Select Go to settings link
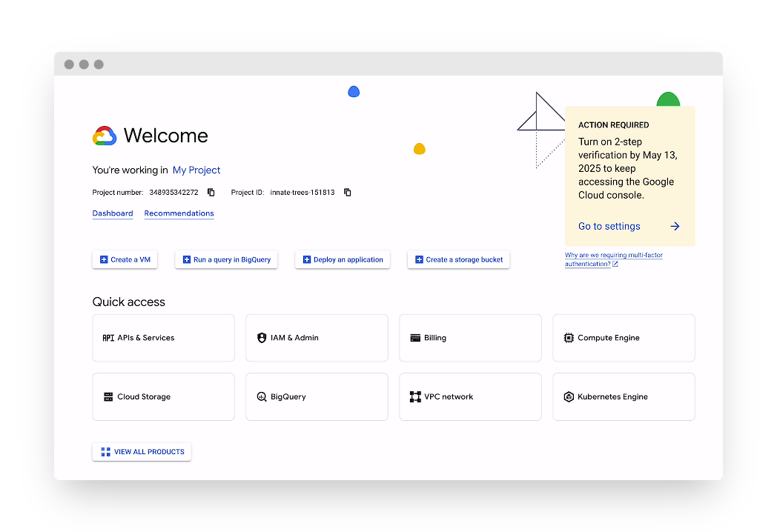 click(609, 227)
